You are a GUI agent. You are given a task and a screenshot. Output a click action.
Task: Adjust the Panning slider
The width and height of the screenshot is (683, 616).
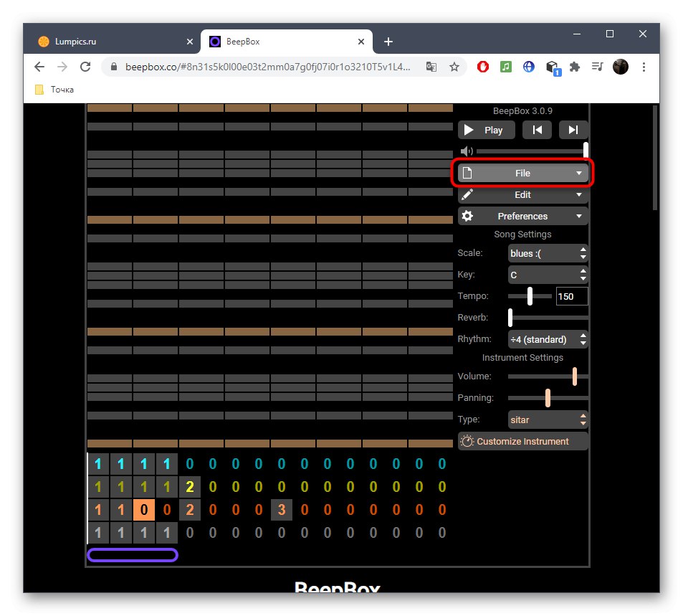point(548,397)
